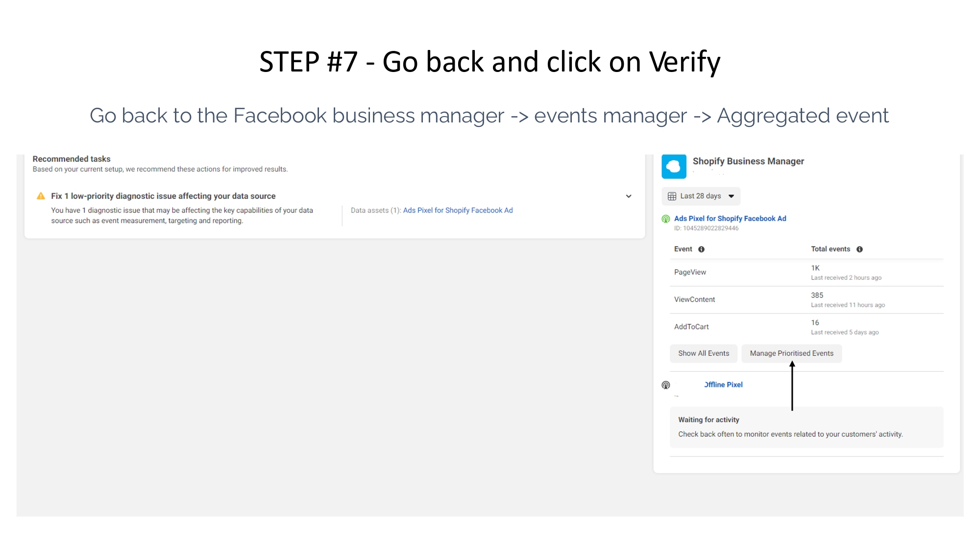Collapse the low-priority diagnostic issue chevron
The width and height of the screenshot is (980, 551).
tap(629, 196)
